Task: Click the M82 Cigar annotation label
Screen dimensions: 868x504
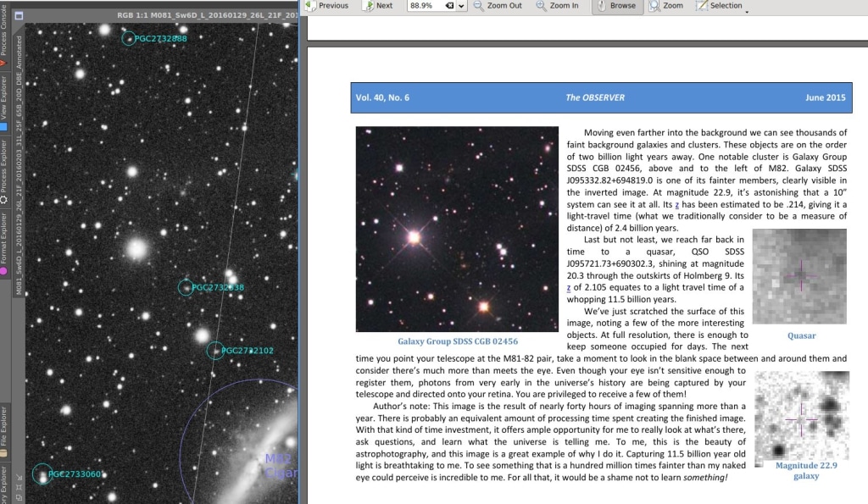Action: [281, 465]
